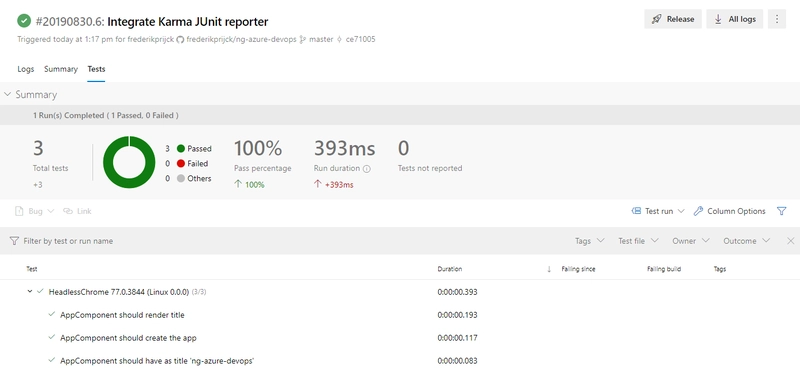Click the 0:00:00.083 duration value
Viewport: 800px width, 379px height.
[x=457, y=361]
